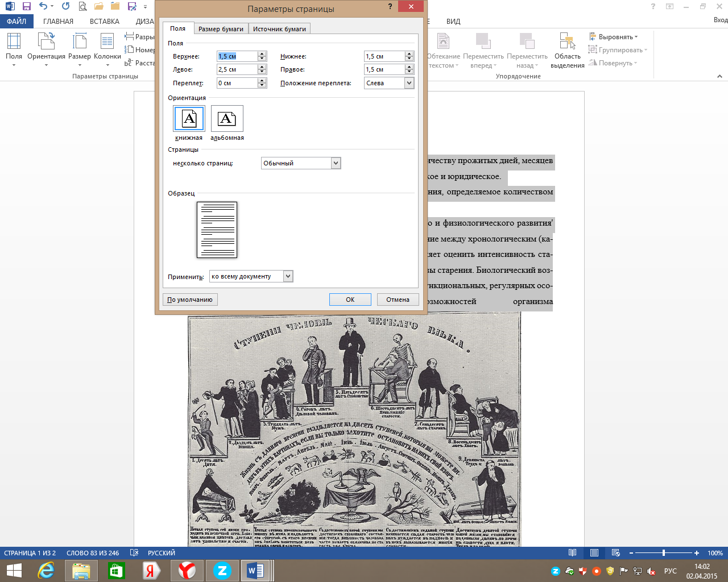
Task: Click РУС keyboard language in the tray
Action: [x=670, y=571]
